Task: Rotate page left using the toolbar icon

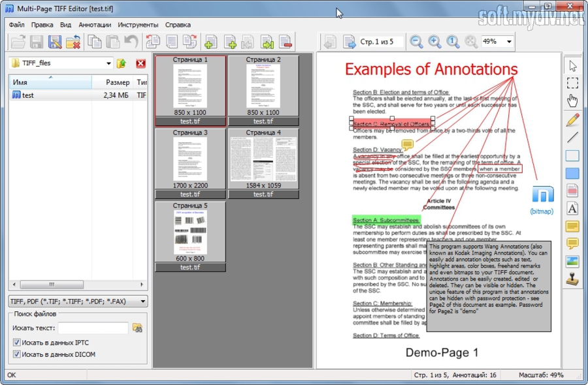Action: tap(153, 42)
